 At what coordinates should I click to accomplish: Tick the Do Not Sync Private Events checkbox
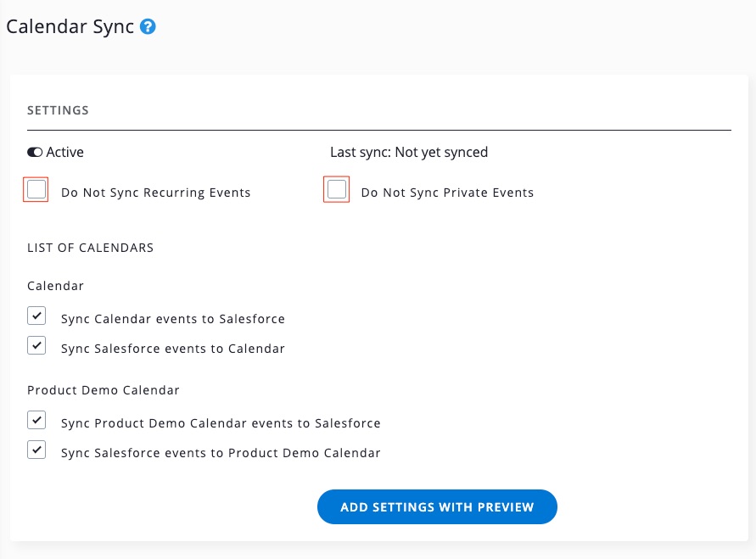click(337, 191)
